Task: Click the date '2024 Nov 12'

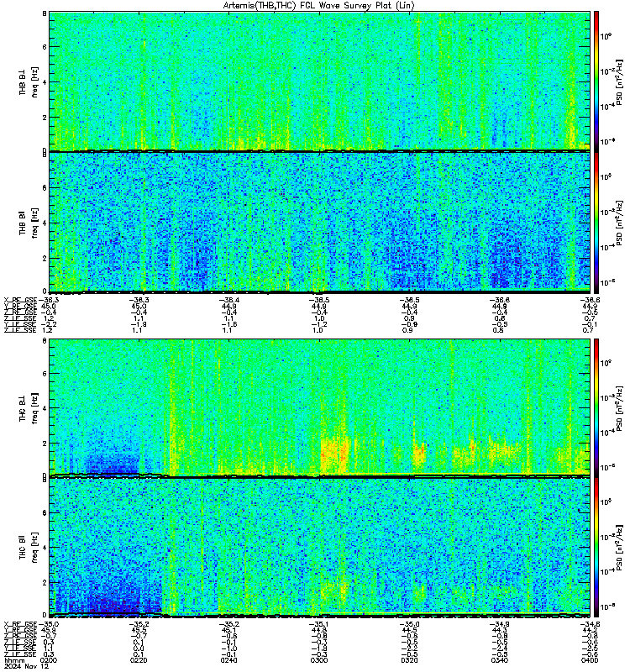Action: (26, 666)
